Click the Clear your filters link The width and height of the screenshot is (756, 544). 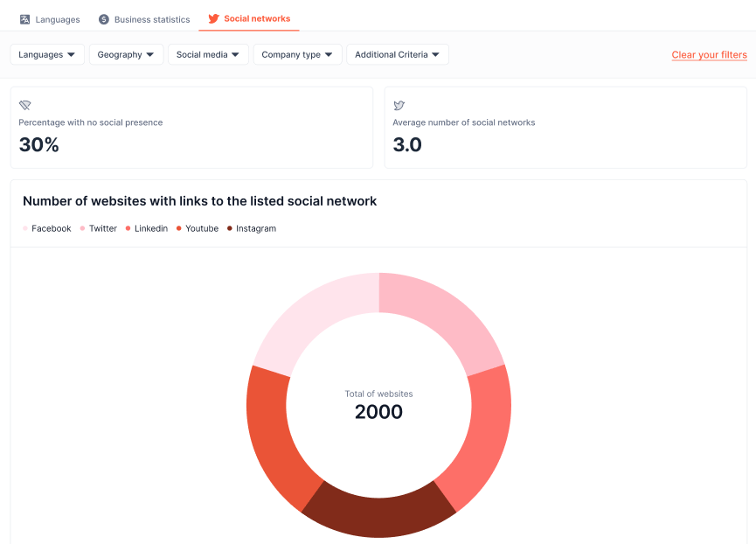709,55
